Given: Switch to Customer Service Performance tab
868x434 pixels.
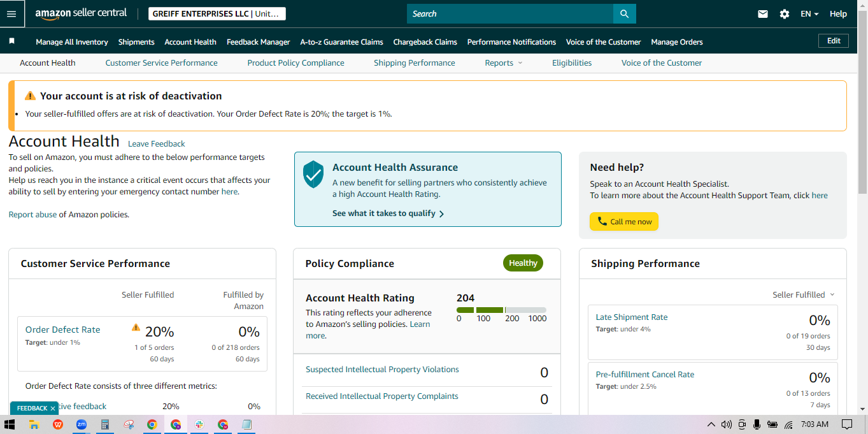Looking at the screenshot, I should pos(162,62).
